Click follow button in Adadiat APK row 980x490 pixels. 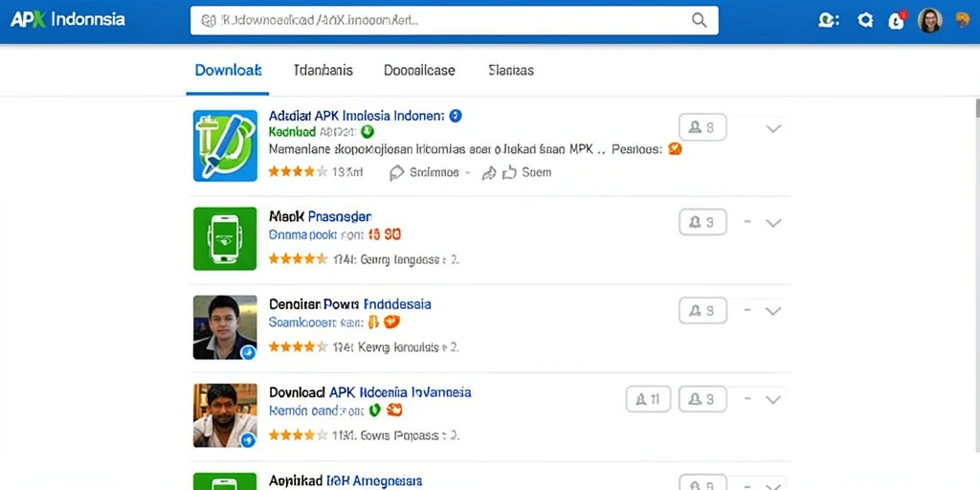point(702,127)
